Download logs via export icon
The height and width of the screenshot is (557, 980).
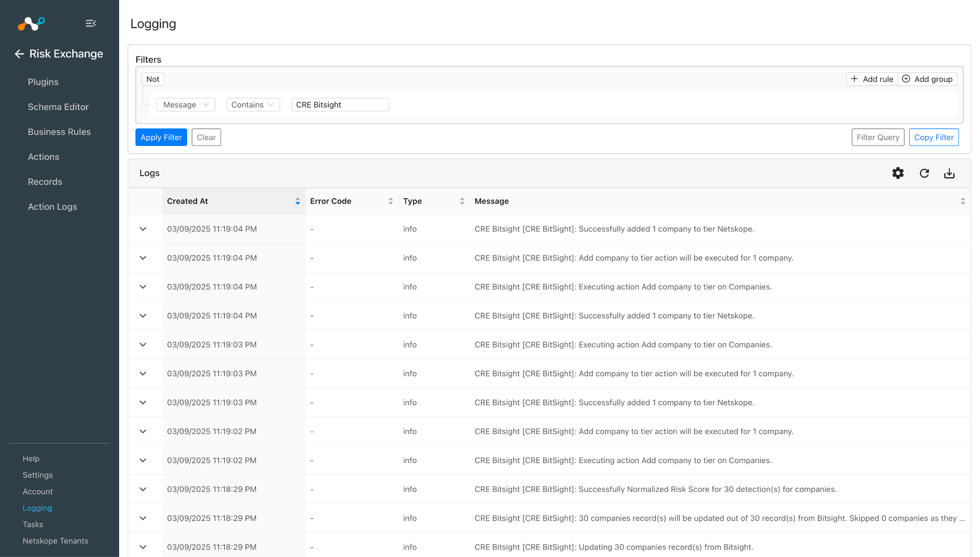pyautogui.click(x=949, y=173)
